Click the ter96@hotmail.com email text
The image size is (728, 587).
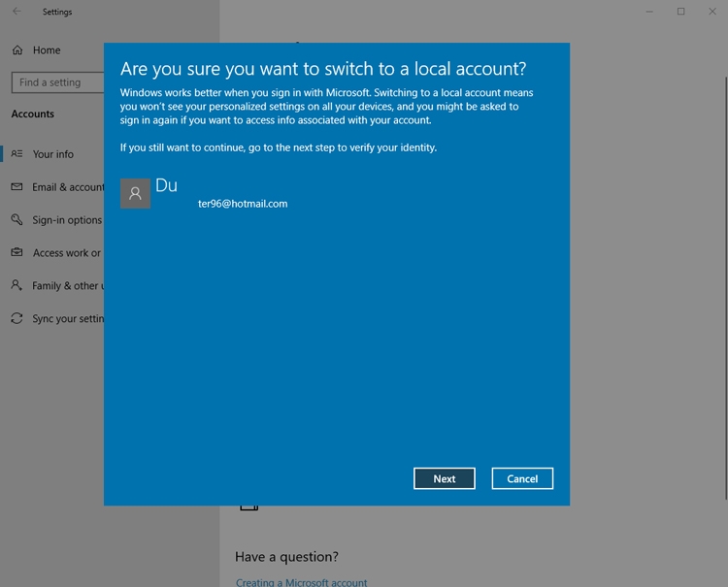pos(243,204)
